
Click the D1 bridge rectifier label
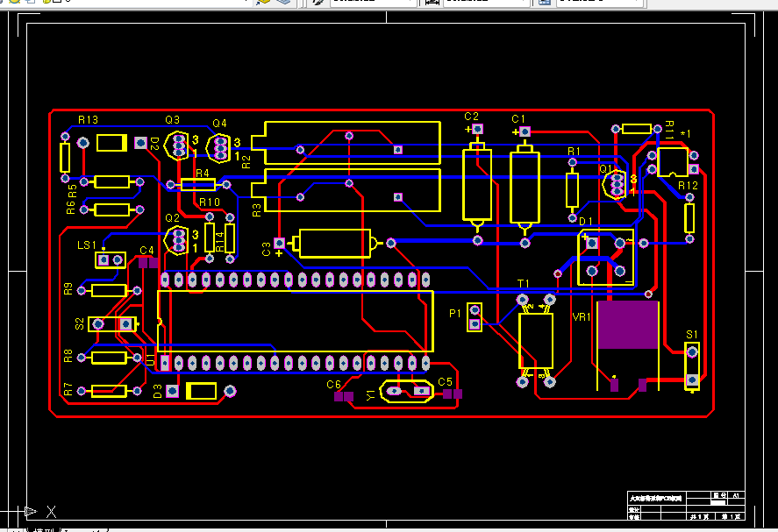tap(586, 222)
